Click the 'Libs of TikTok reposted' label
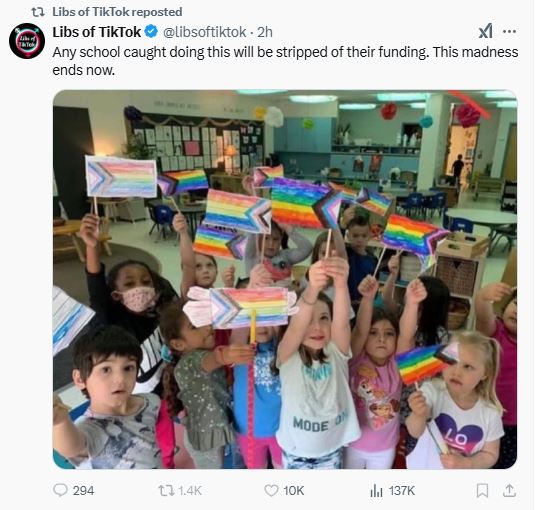The width and height of the screenshot is (542, 510). (x=117, y=12)
